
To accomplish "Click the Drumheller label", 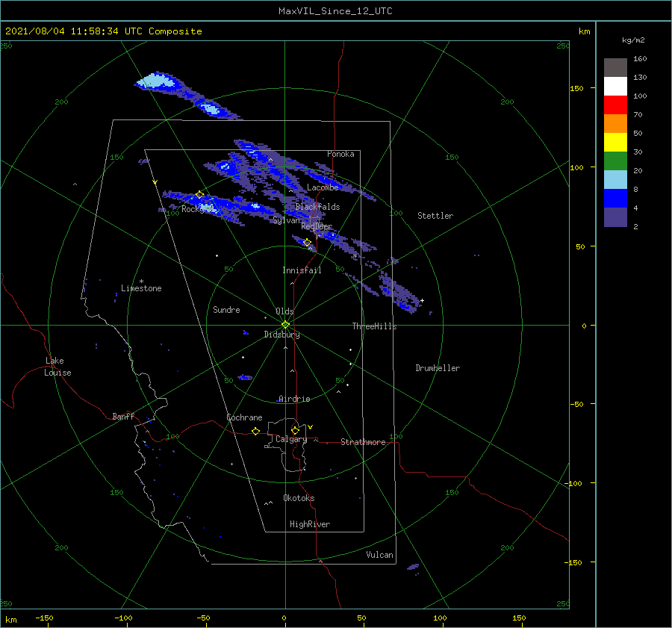I will pos(438,368).
